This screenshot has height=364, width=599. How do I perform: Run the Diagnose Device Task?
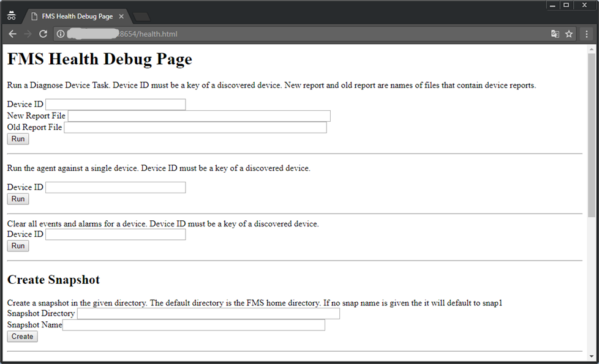pos(18,139)
